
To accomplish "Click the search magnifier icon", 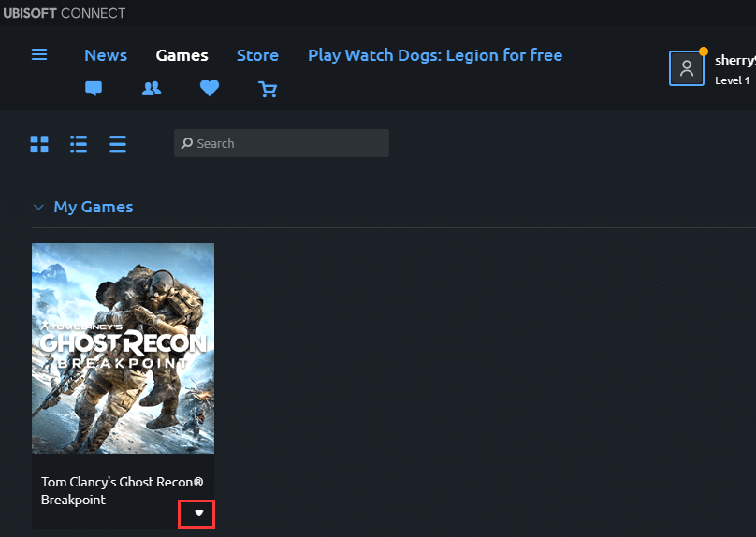I will click(x=186, y=143).
